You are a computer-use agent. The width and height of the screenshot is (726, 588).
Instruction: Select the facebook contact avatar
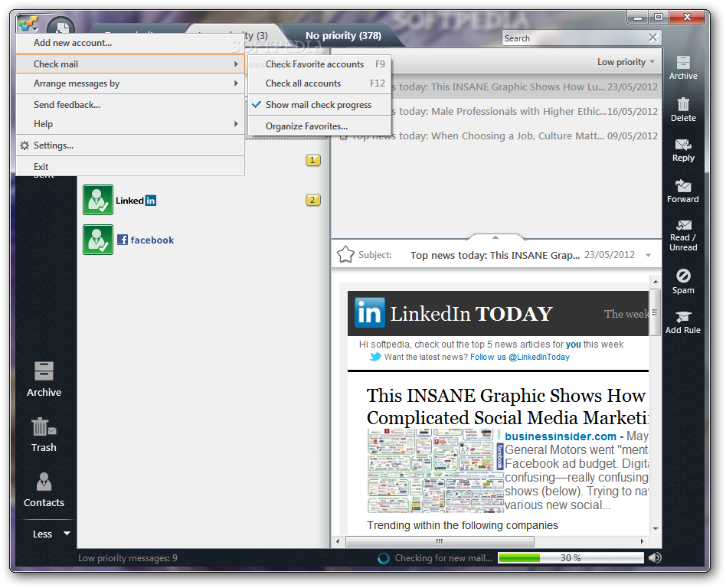(x=98, y=240)
